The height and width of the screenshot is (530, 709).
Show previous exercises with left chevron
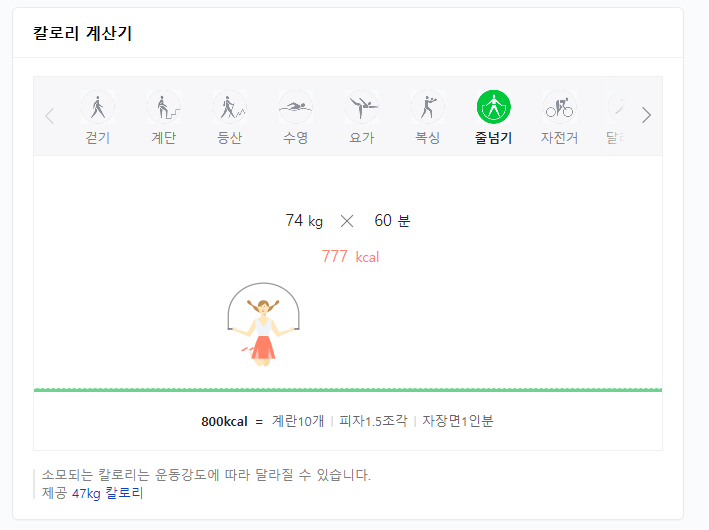pos(50,116)
